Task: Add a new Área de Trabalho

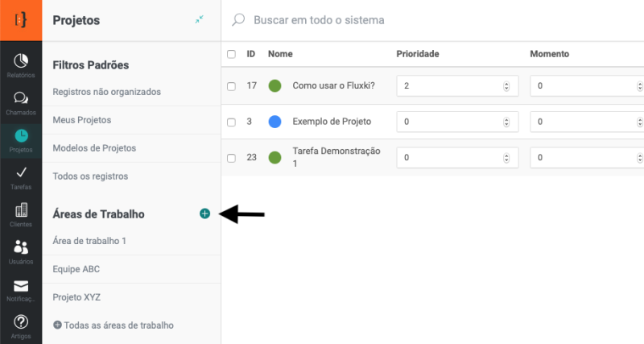Action: point(204,213)
